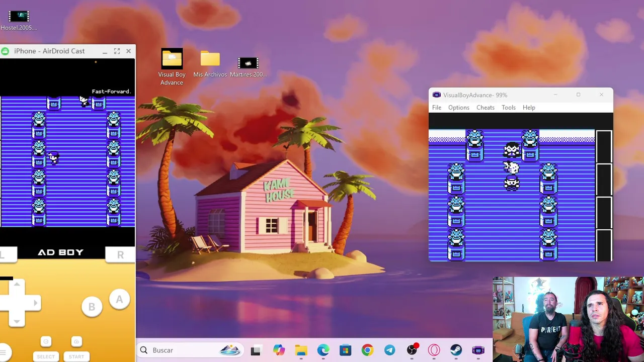Screen dimensions: 644x362
Task: Open the Tools menu in VisualBoyAdvance
Action: (508, 108)
